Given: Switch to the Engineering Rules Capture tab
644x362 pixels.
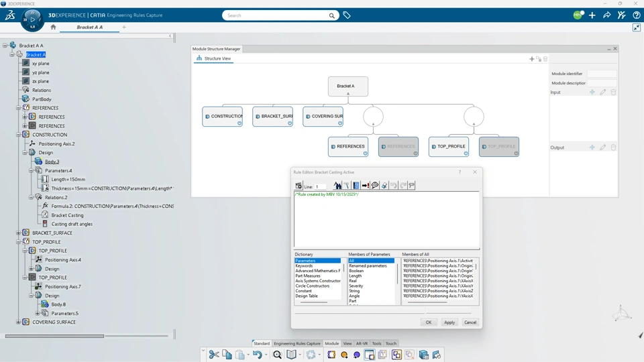Looking at the screenshot, I should coord(297,343).
